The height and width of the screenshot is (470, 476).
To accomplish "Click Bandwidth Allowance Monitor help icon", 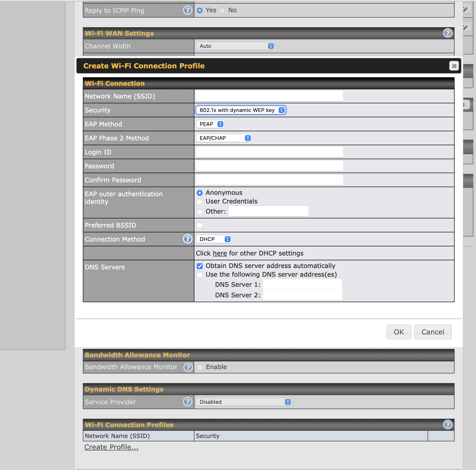I will pyautogui.click(x=188, y=367).
